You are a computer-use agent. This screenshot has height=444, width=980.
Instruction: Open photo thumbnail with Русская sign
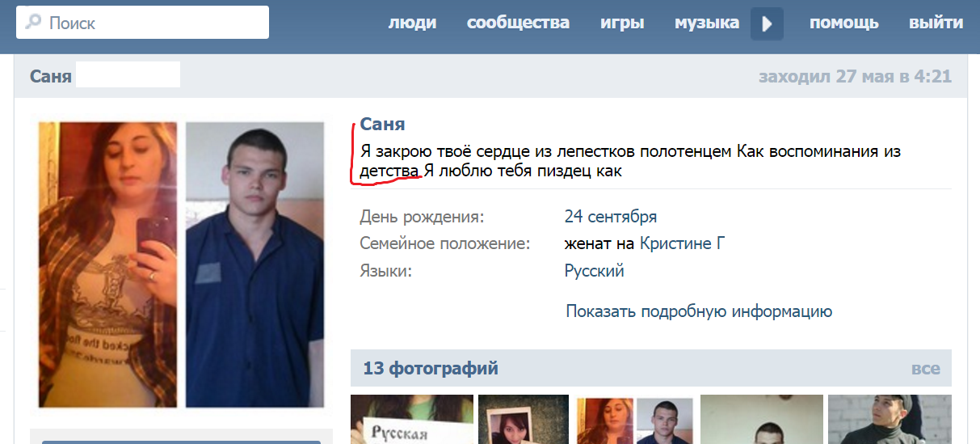(x=411, y=419)
